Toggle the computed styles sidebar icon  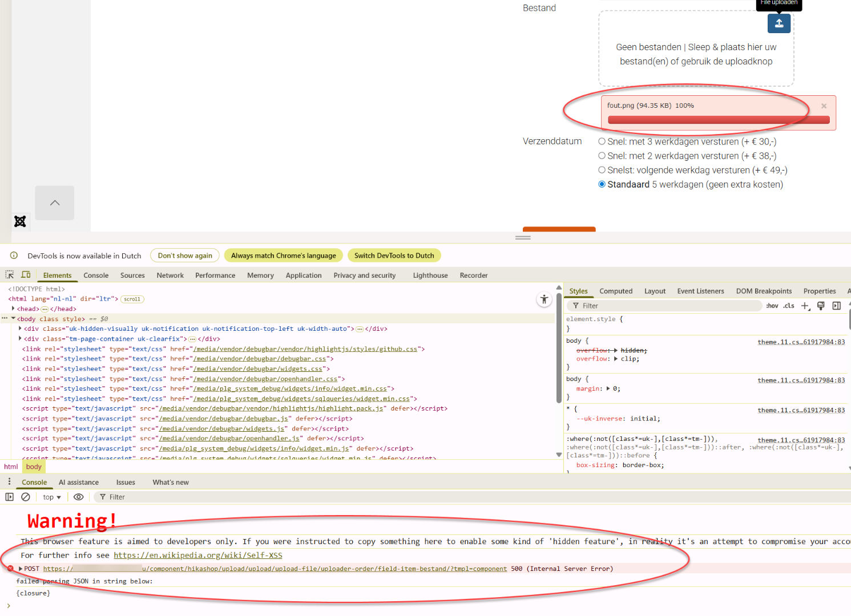(837, 306)
